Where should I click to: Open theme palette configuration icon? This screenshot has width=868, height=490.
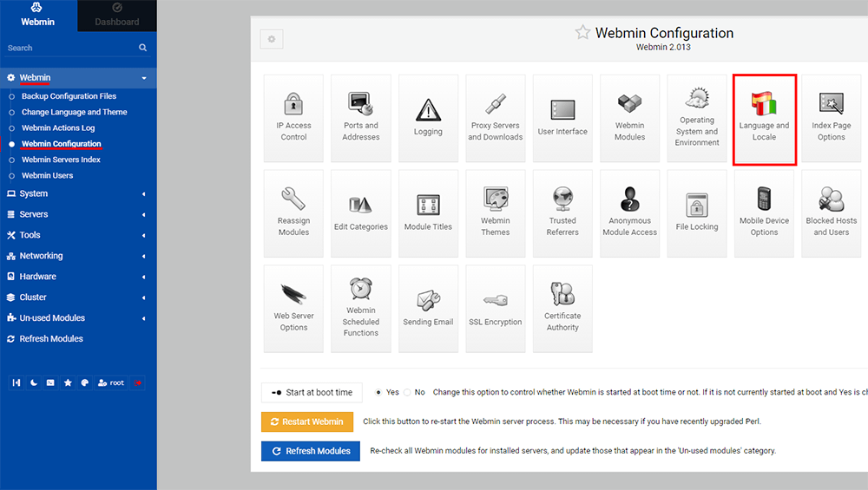tap(85, 382)
